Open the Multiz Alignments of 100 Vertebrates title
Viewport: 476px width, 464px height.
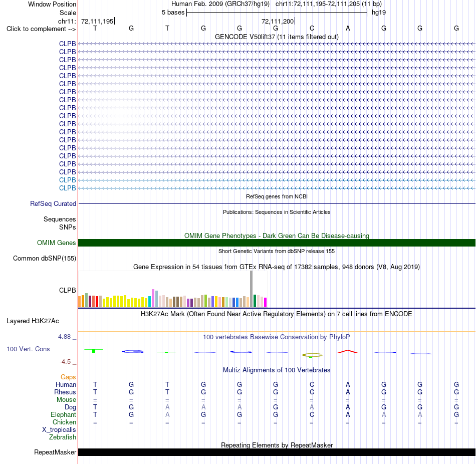(x=277, y=370)
